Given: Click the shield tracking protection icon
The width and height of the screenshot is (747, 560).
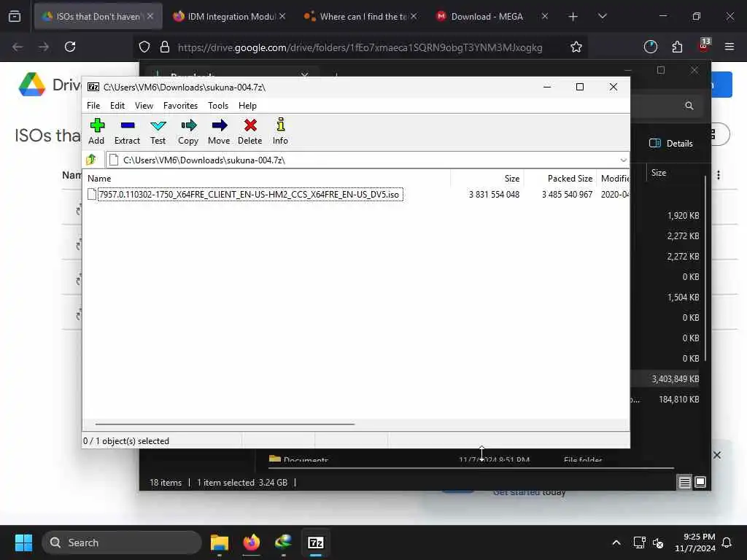Looking at the screenshot, I should point(144,47).
